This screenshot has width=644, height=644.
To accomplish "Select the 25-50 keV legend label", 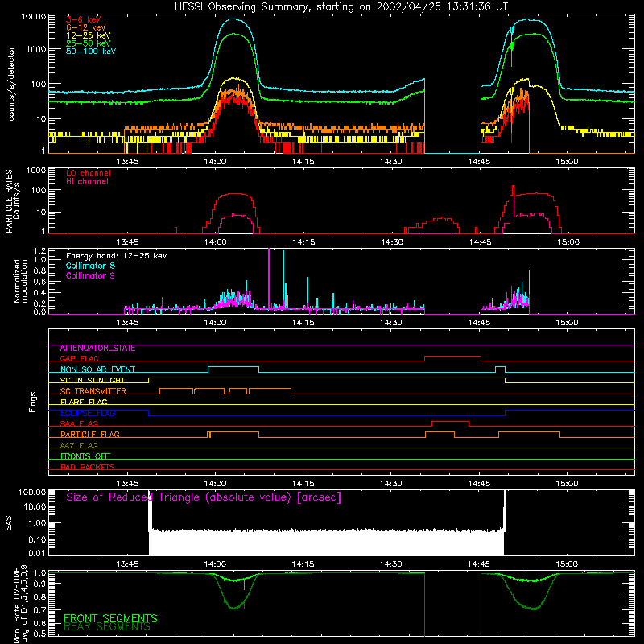I will 88,43.
